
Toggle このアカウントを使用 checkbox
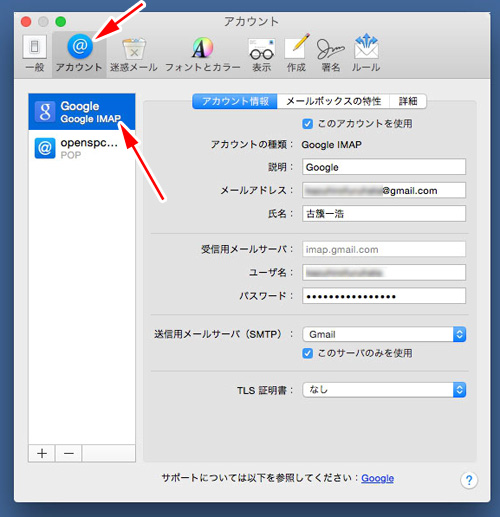point(307,124)
